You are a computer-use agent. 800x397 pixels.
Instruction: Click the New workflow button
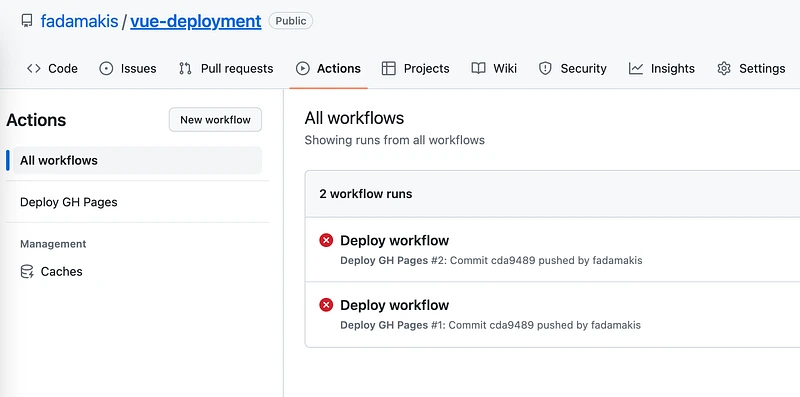point(215,120)
